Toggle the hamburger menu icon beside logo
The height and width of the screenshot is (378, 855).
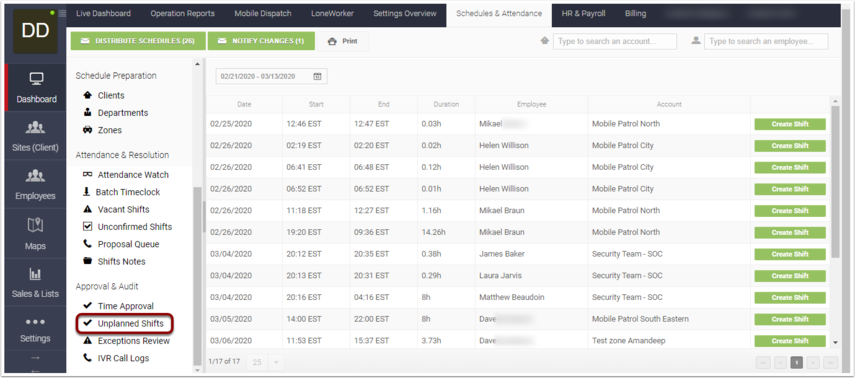tap(62, 14)
